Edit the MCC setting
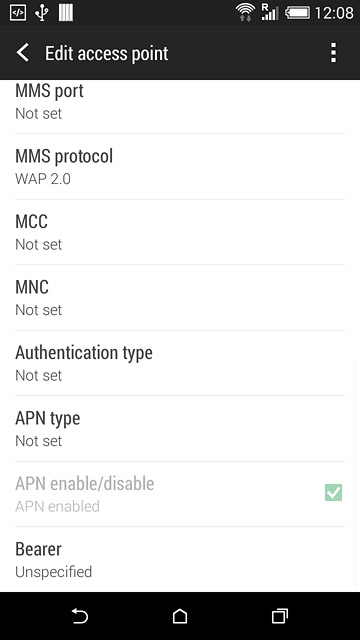Viewport: 360px width, 640px height. pos(180,232)
